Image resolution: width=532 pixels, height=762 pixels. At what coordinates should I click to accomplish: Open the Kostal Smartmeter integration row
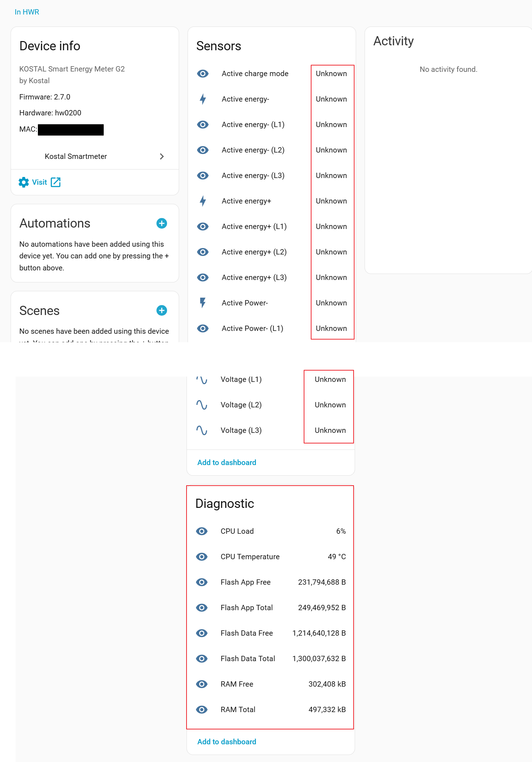[76, 156]
